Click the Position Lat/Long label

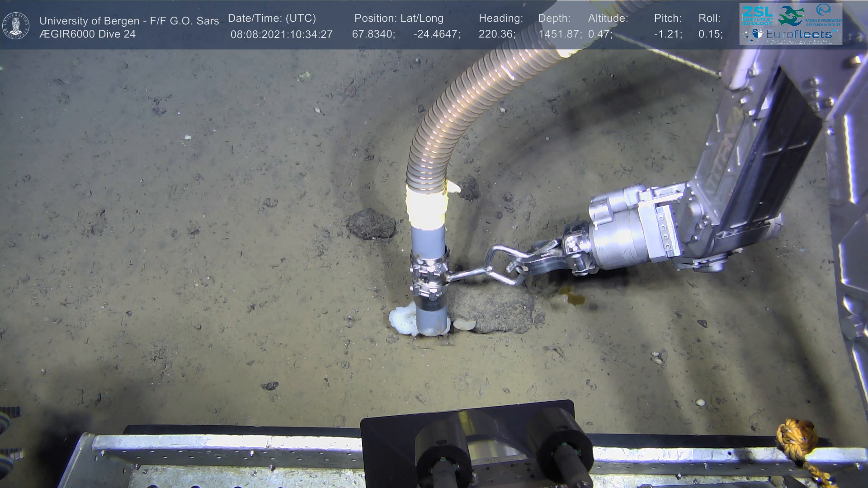coord(398,19)
